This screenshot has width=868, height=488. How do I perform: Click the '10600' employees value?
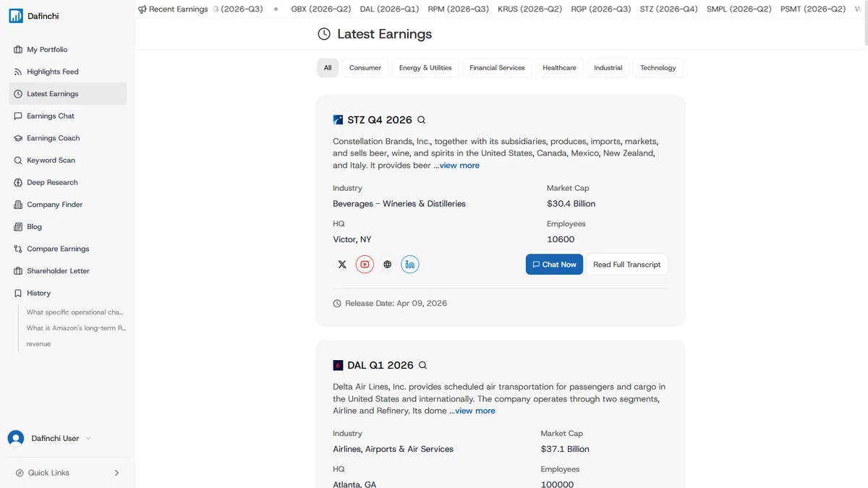point(561,239)
